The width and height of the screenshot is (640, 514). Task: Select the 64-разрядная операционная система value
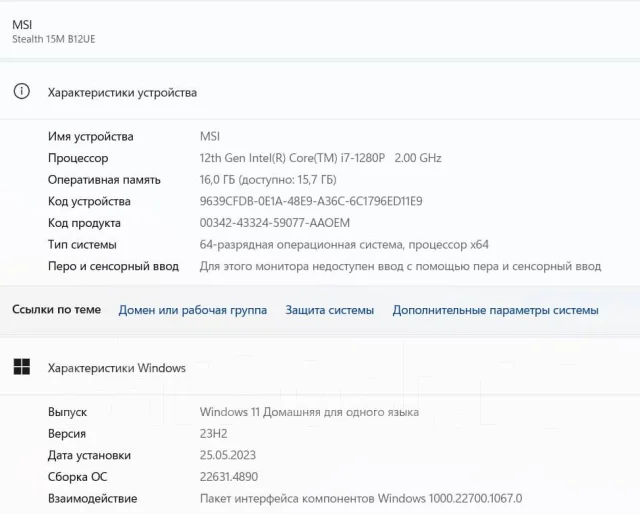(344, 245)
